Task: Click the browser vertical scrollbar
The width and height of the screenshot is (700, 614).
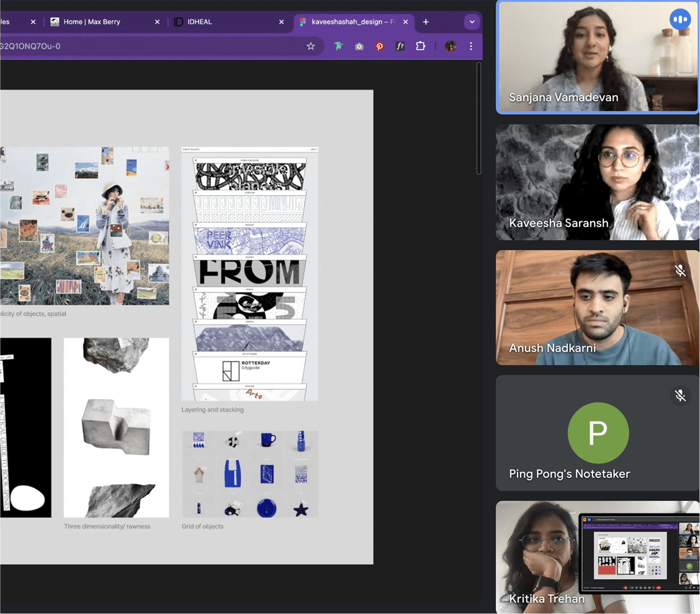Action: tap(478, 119)
